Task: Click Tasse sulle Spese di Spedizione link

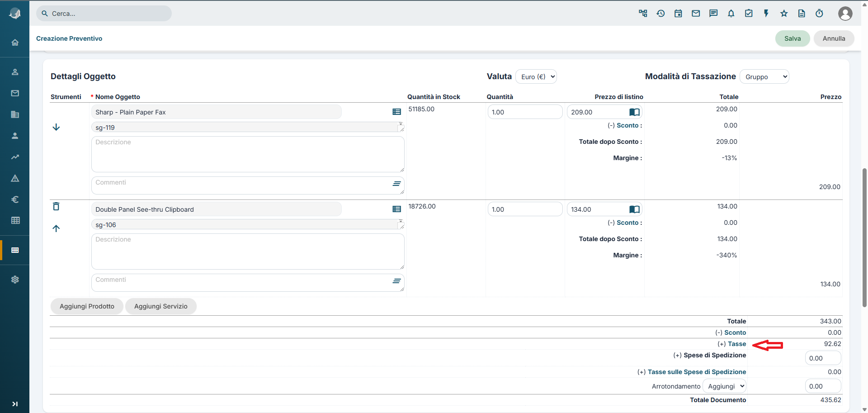Action: coord(697,372)
